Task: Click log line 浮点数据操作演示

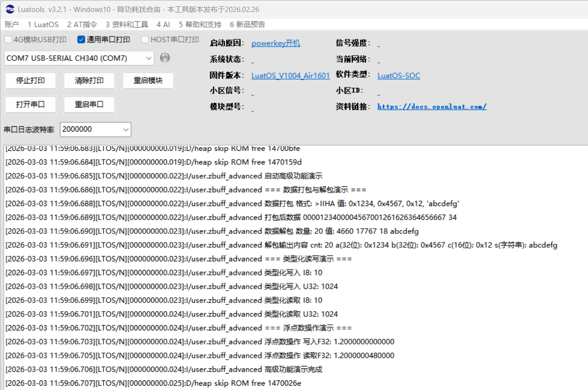Action: 179,328
